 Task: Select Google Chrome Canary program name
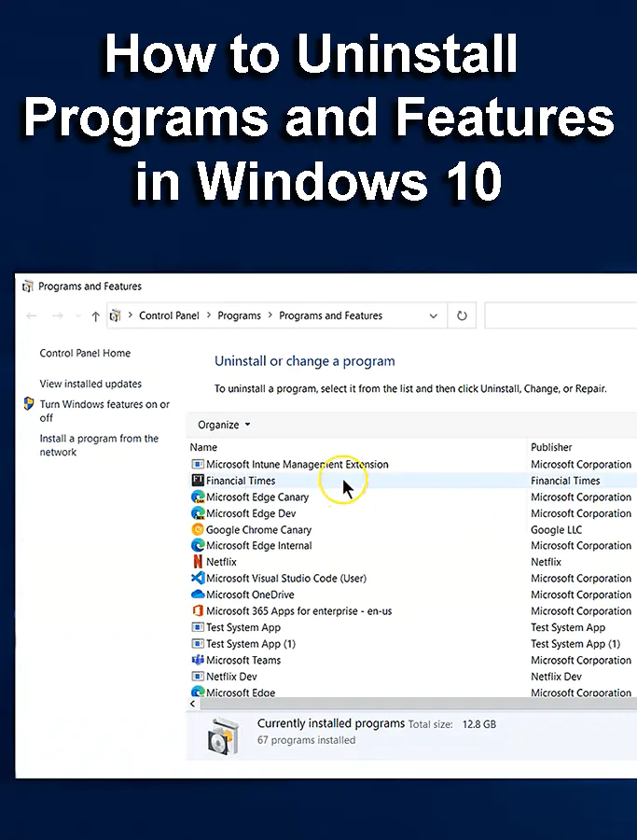(258, 530)
